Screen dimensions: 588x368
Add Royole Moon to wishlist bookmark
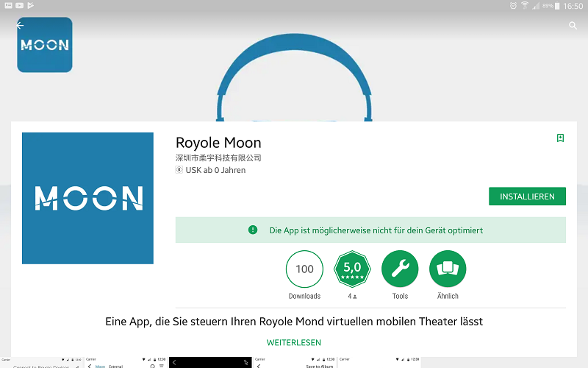[x=560, y=138]
